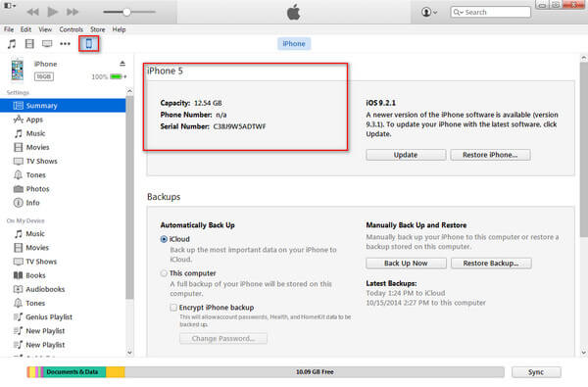This screenshot has height=387, width=588.
Task: Eject the iPhone using the eject icon
Action: click(122, 64)
